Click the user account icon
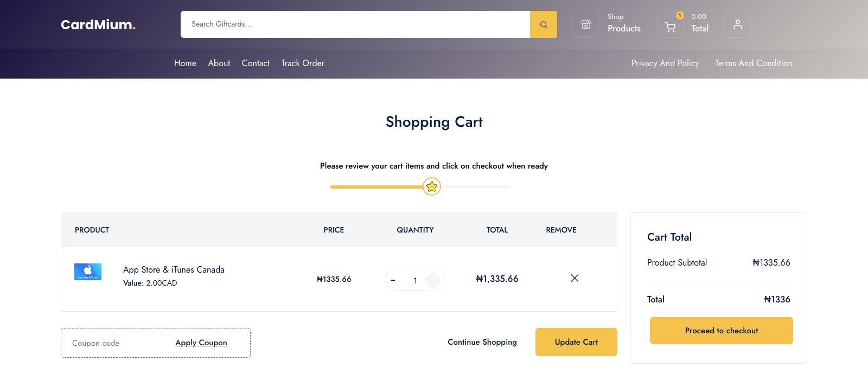 (x=737, y=24)
